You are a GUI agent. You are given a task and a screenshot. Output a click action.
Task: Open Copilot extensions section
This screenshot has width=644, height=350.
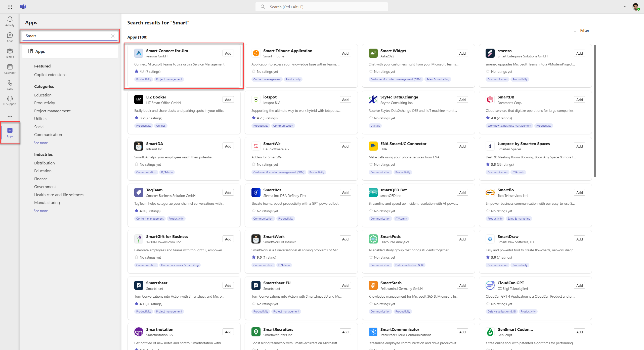click(x=50, y=75)
